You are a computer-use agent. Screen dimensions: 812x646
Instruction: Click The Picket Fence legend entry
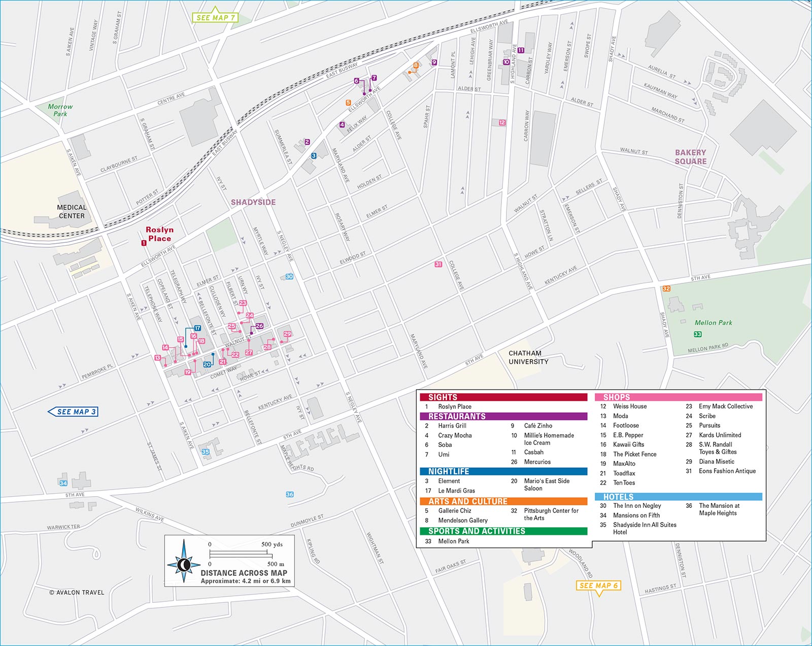[x=634, y=455]
